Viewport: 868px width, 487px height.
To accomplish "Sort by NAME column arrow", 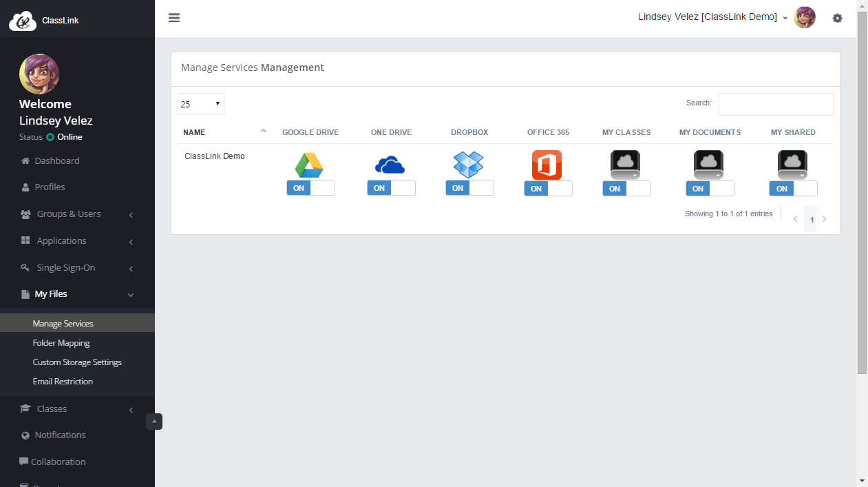I will (x=263, y=130).
